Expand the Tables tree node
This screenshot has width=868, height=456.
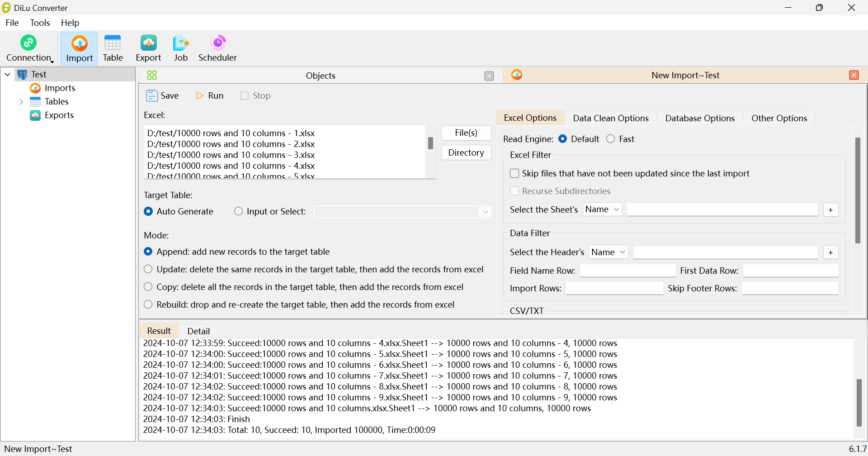click(21, 102)
